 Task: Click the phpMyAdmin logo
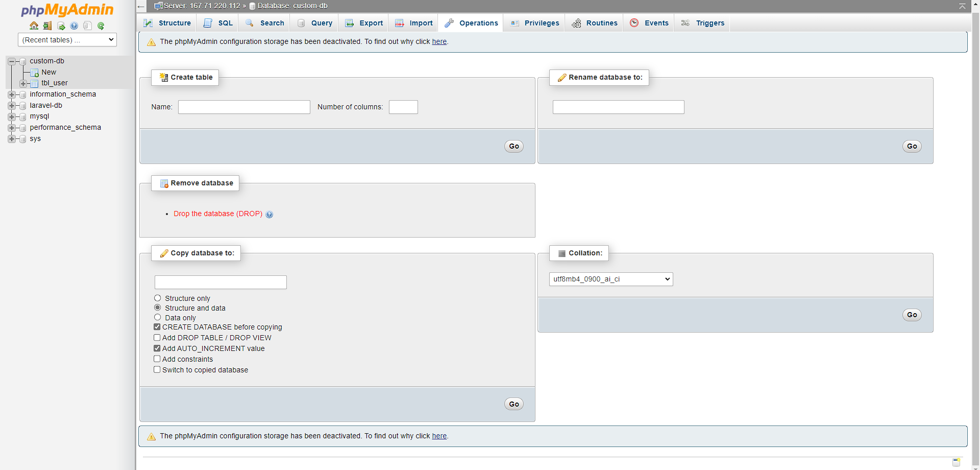[67, 10]
